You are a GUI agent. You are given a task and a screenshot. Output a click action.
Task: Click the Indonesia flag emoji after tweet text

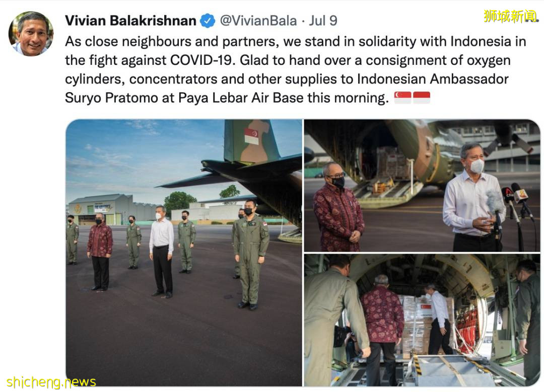[x=422, y=98]
